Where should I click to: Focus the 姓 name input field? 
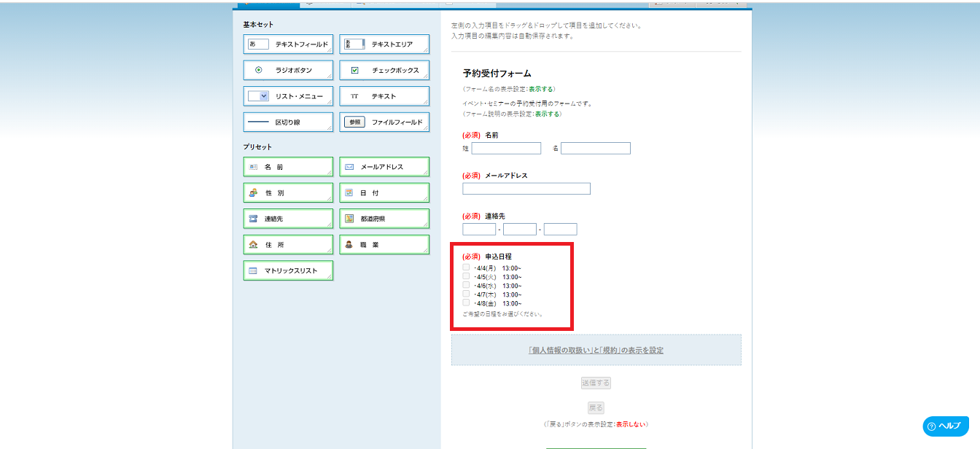(x=506, y=149)
